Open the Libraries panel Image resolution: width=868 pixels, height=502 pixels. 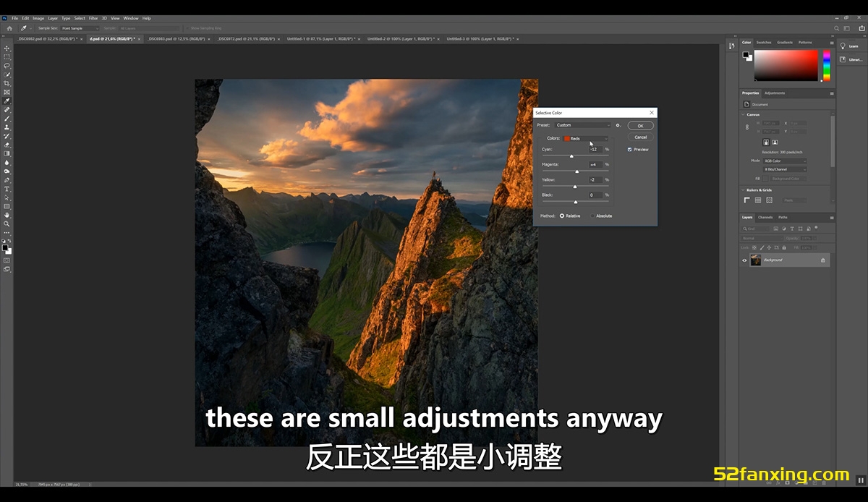coord(850,59)
